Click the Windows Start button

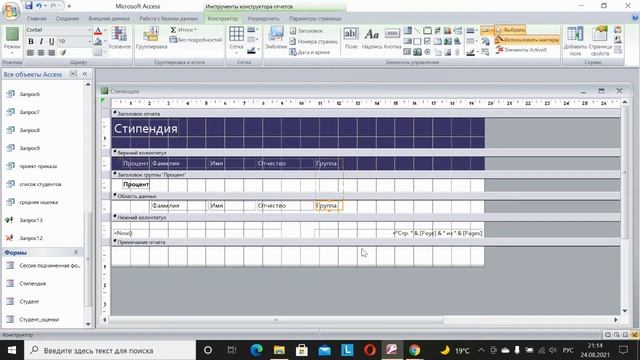pos(12,350)
